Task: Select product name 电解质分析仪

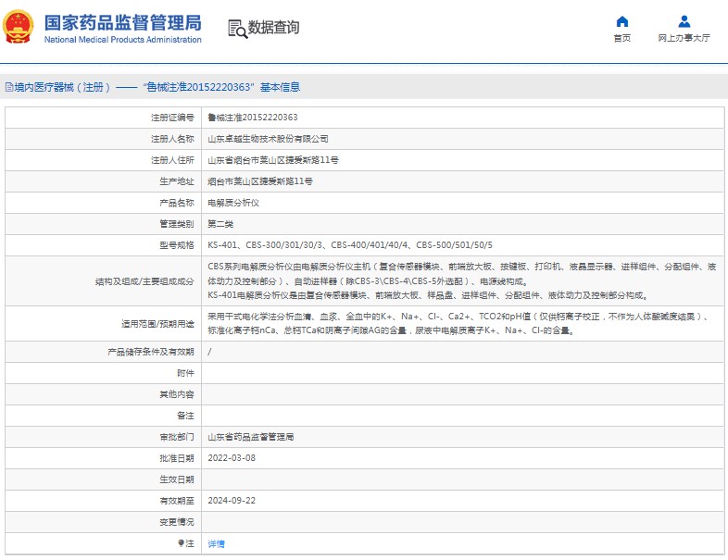Action: (x=233, y=203)
